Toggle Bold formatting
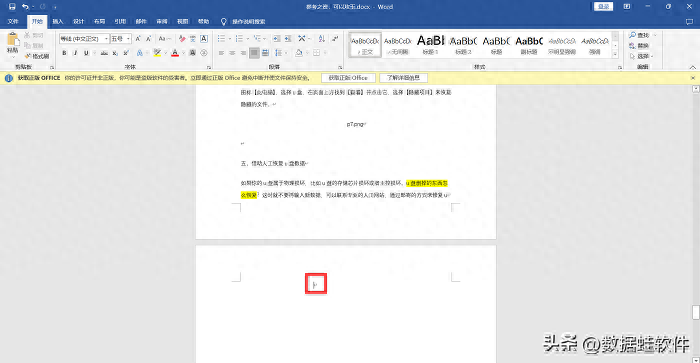This screenshot has height=363, width=700. pyautogui.click(x=64, y=53)
